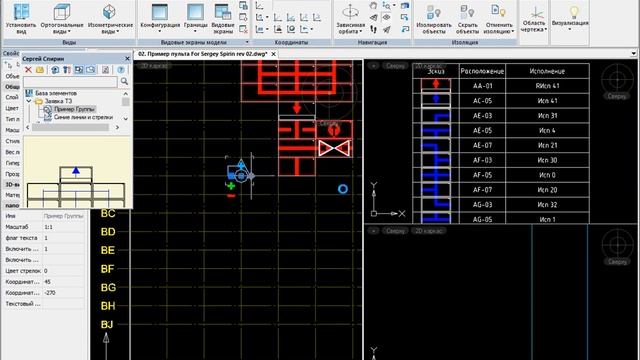Image resolution: width=640 pixels, height=360 pixels.
Task: Select База элементов tree root
Action: [56, 93]
